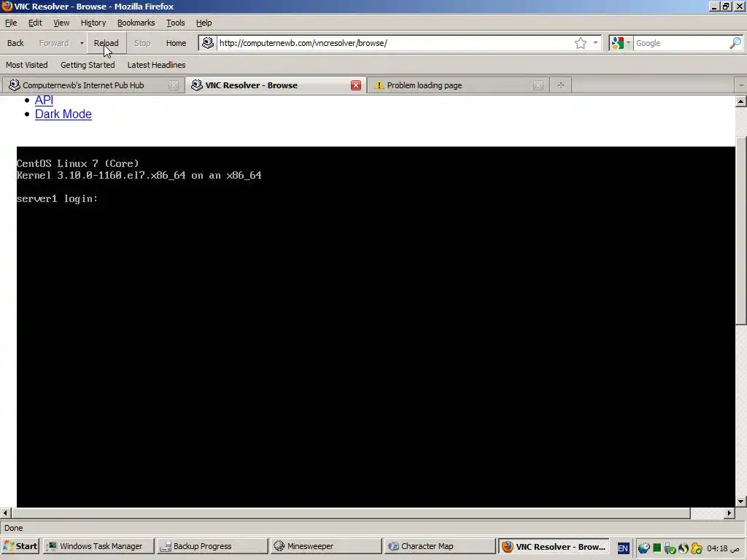Viewport: 747px width, 560px height.
Task: Click the horizontal scrollbar left arrow
Action: tap(5, 513)
